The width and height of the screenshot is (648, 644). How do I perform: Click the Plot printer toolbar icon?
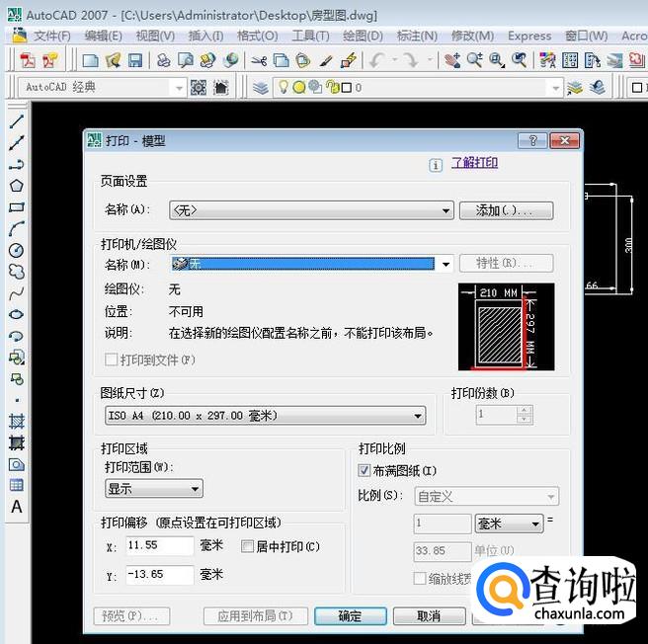coord(164,61)
